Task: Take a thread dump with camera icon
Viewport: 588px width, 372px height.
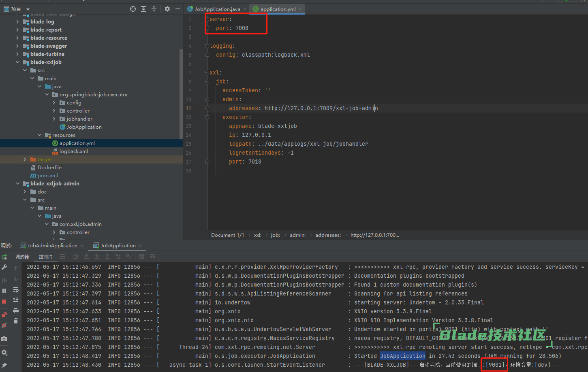Action: [4, 339]
